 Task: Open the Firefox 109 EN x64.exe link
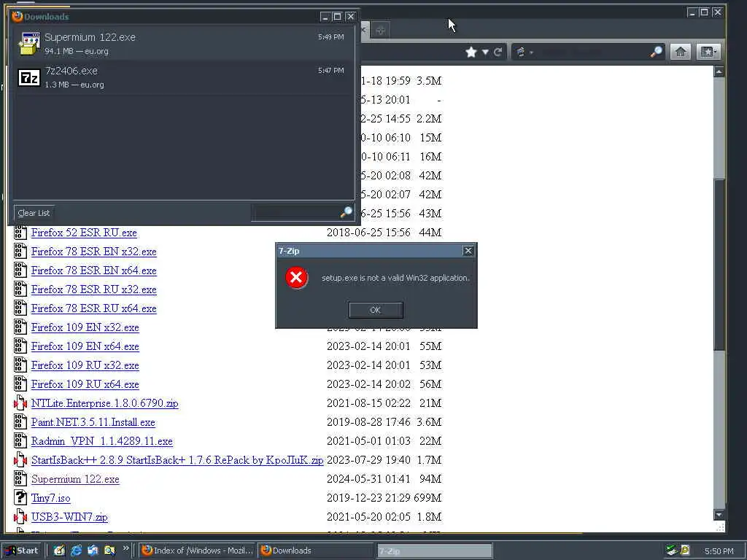click(85, 346)
